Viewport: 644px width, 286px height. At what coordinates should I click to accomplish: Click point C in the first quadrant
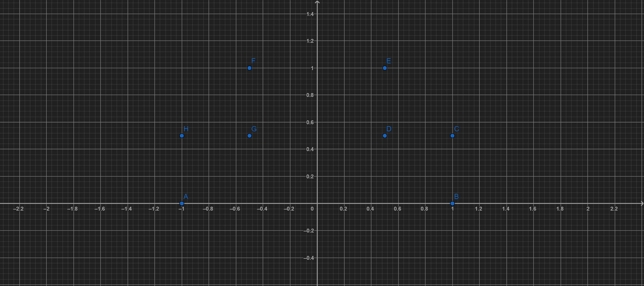click(x=452, y=136)
